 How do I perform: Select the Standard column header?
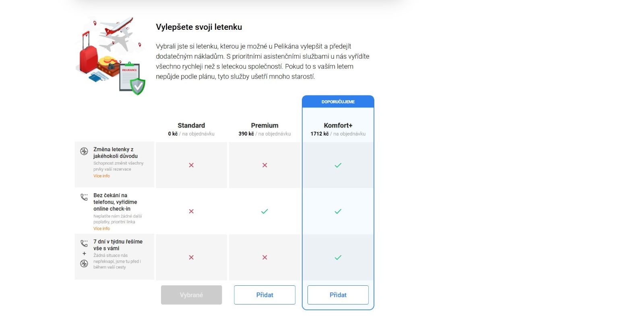pyautogui.click(x=191, y=126)
